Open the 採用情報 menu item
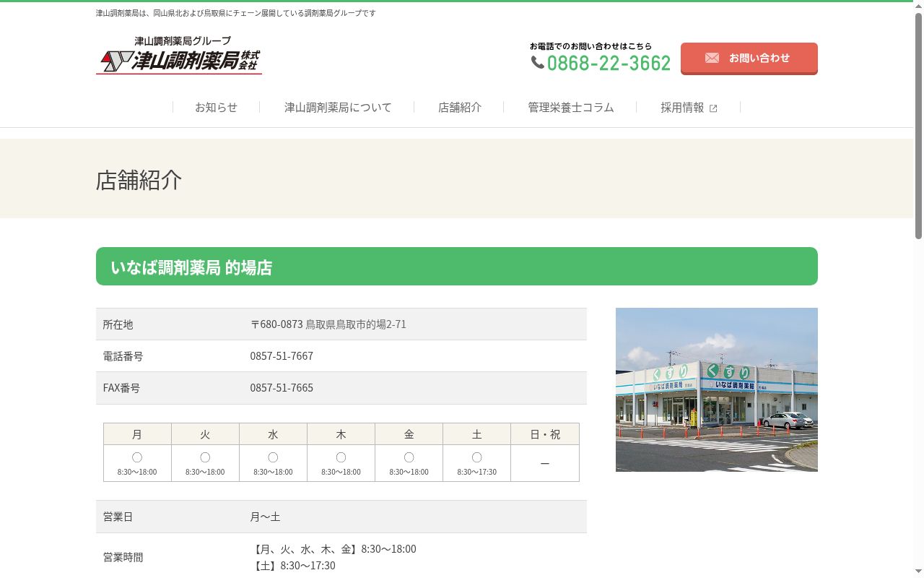Viewport: 924px width, 578px height. 682,107
